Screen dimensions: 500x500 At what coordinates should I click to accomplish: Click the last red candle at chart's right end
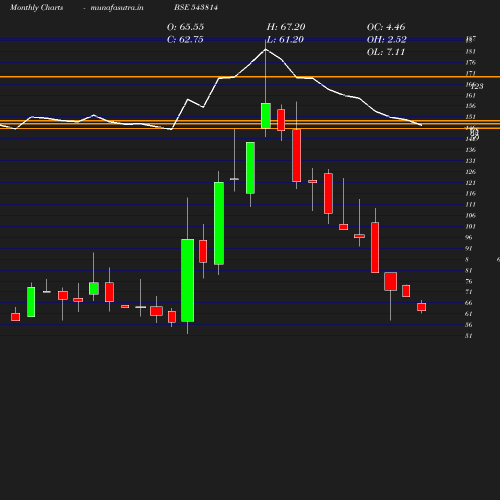coord(421,307)
